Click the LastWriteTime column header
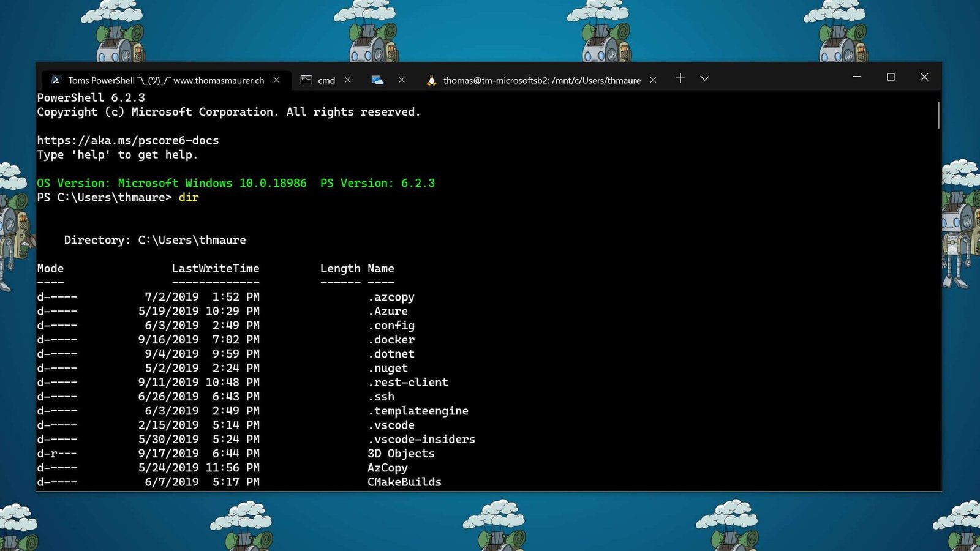980x551 pixels. [x=216, y=268]
